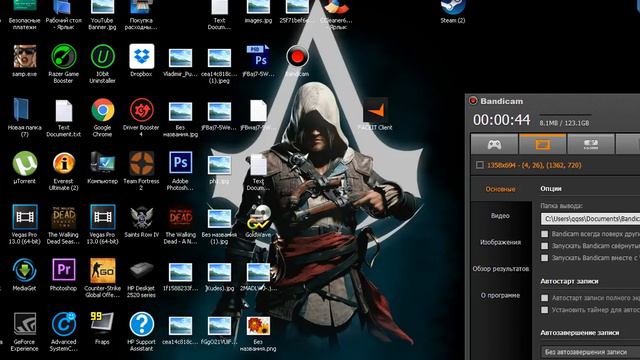Enable Bandicam always on top checkbox
This screenshot has width=640, height=360.
click(x=544, y=234)
